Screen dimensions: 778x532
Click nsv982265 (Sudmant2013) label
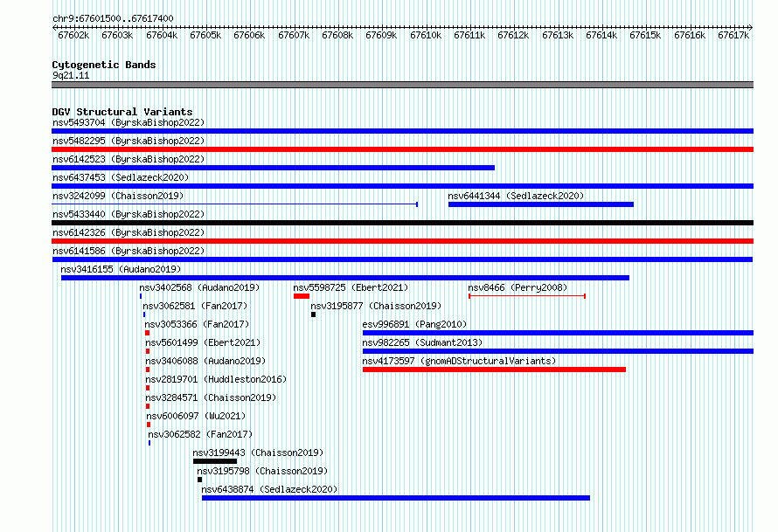coord(422,342)
